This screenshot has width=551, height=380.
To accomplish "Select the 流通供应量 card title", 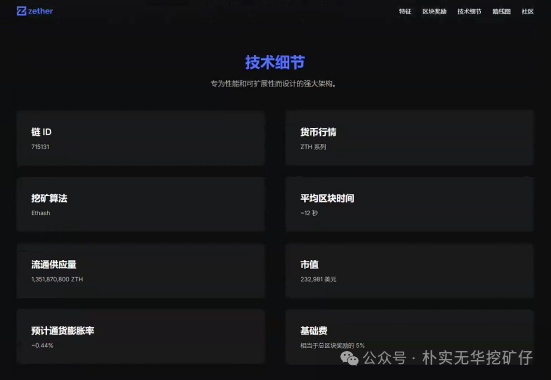I will point(54,264).
